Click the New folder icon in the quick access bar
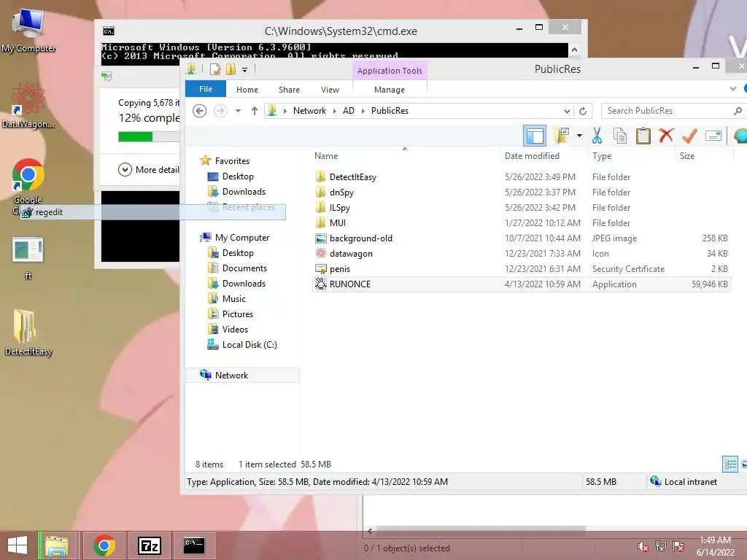Image resolution: width=747 pixels, height=560 pixels. (231, 69)
